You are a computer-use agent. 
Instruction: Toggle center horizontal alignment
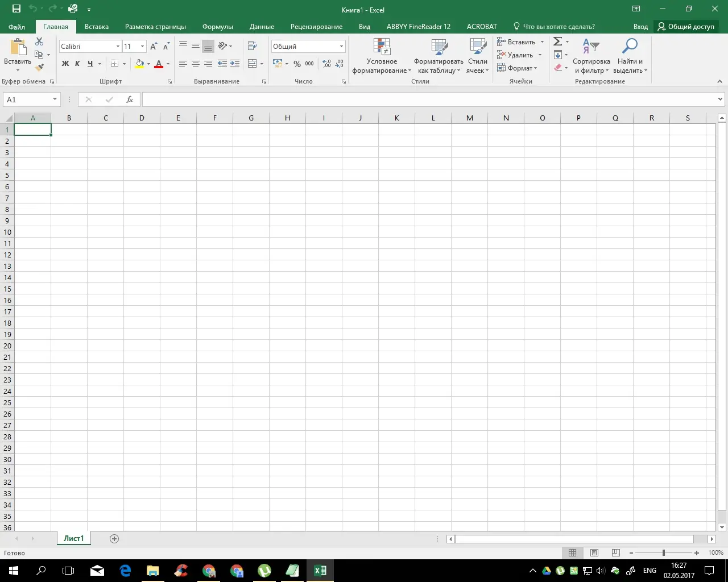pos(196,64)
